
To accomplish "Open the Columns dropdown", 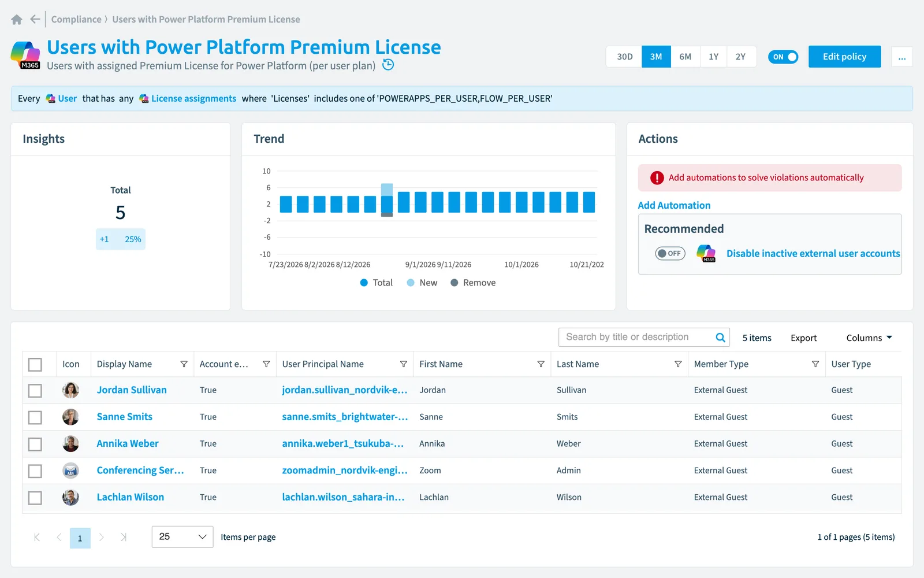I will pyautogui.click(x=869, y=338).
